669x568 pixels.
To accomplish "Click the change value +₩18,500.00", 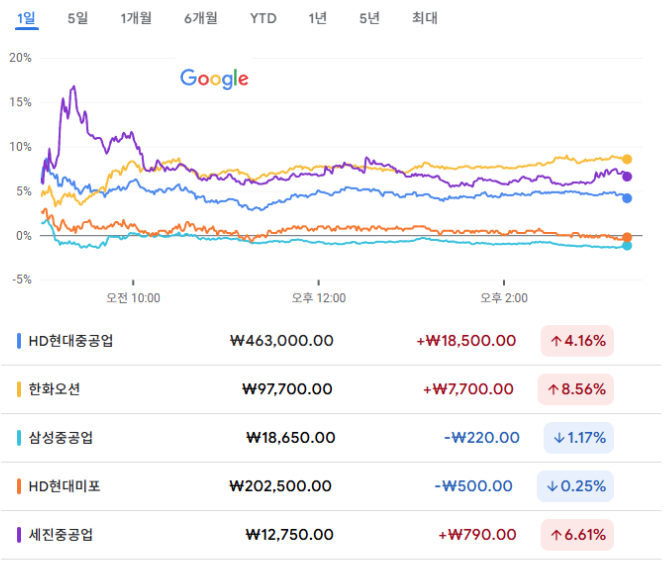I will 466,341.
